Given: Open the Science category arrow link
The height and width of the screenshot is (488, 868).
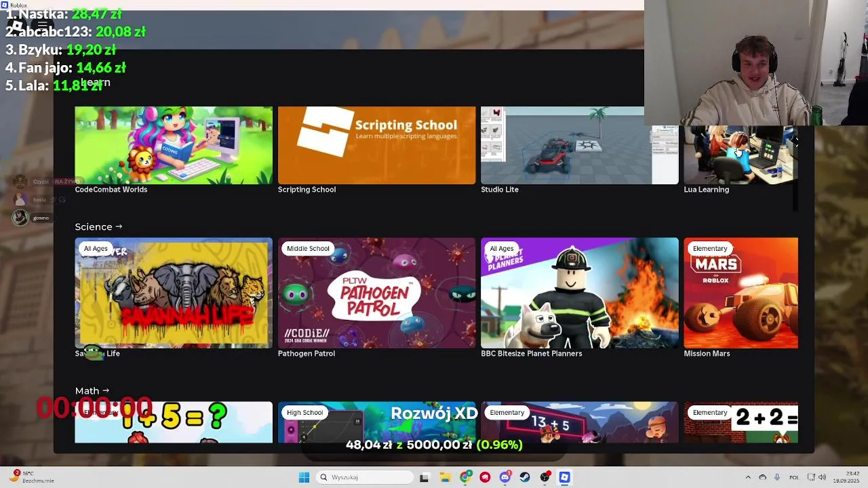Looking at the screenshot, I should [x=98, y=227].
